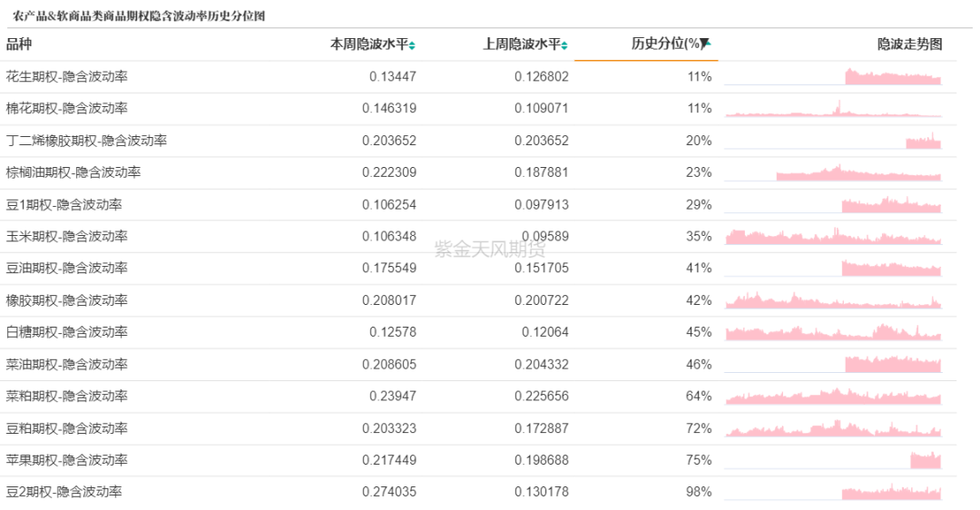Screen dimensions: 980x510
Task: Click 豆粕期权 last week value 0.172887
Action: pyautogui.click(x=541, y=428)
